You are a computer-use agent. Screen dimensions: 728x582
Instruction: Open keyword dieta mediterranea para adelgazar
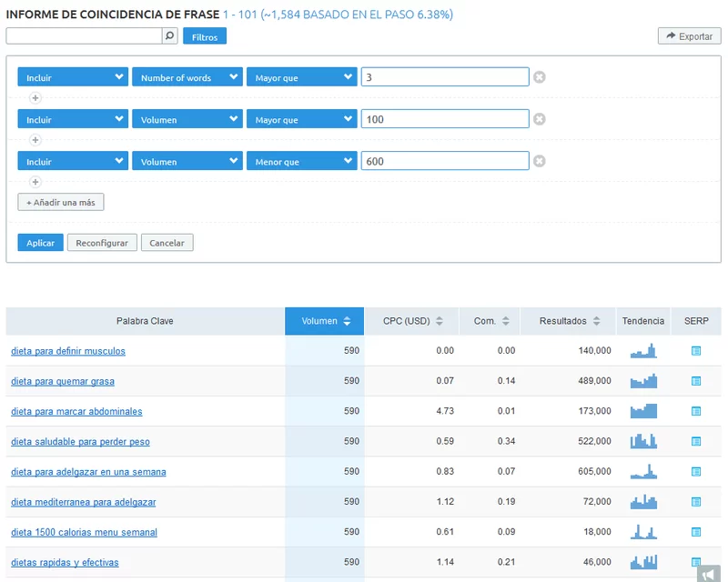[84, 502]
